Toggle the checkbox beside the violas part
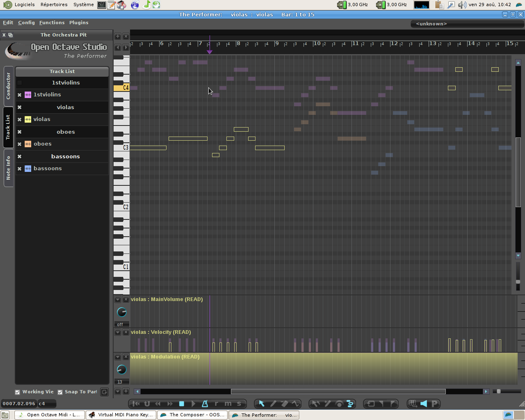Image resolution: width=525 pixels, height=420 pixels. pos(19,119)
